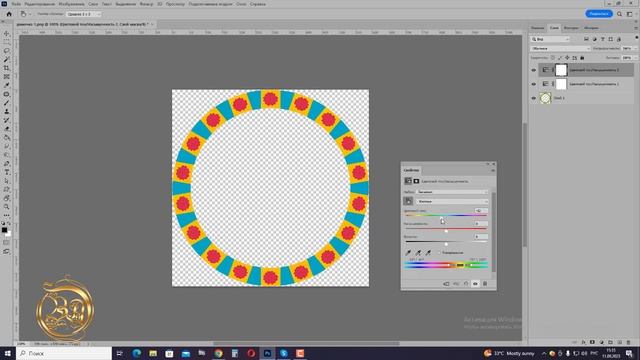640x360 pixels.
Task: Select the Eyedropper tool in the left toolbar
Action: (x=7, y=85)
